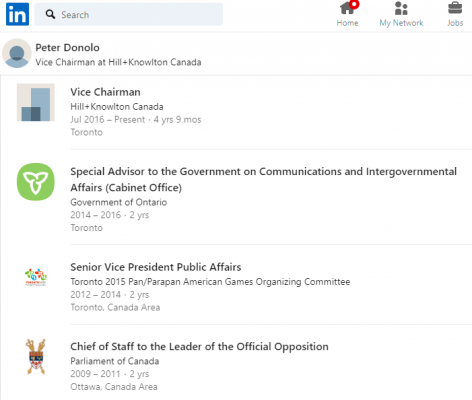The image size is (472, 400).
Task: Open the Peter Donolo name link
Action: (67, 48)
